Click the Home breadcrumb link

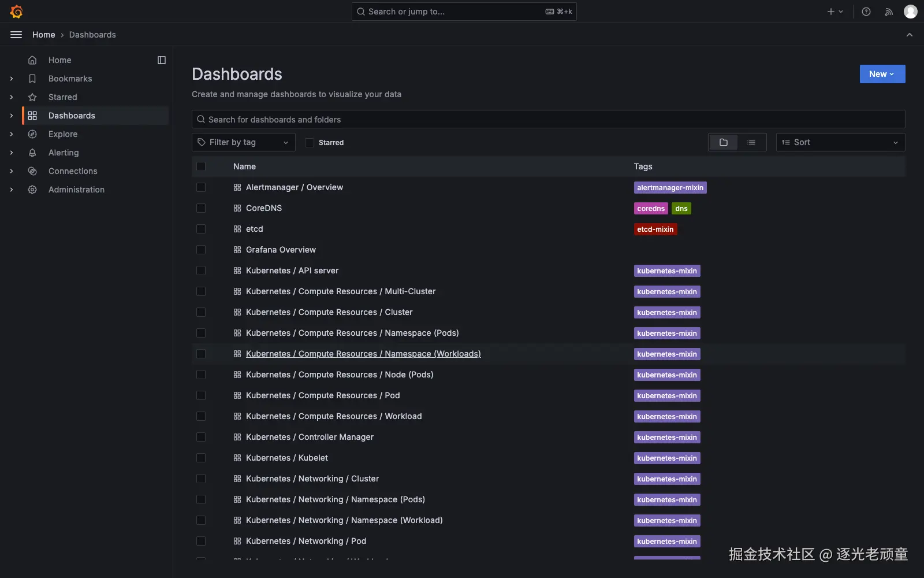[44, 35]
